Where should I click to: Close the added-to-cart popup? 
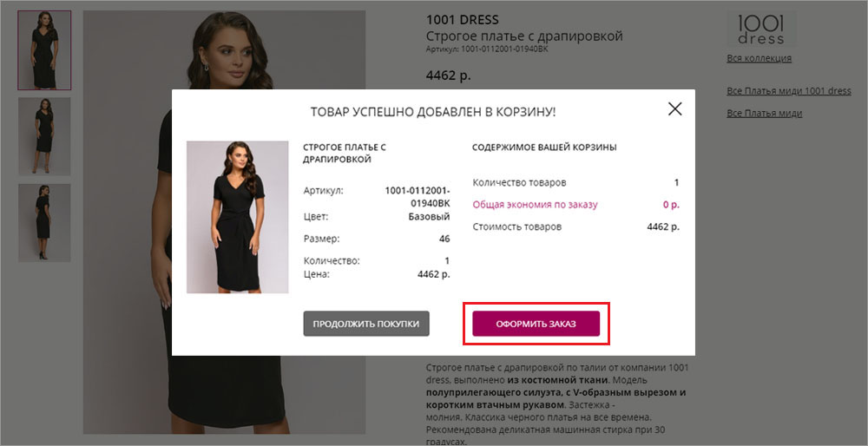pyautogui.click(x=674, y=109)
